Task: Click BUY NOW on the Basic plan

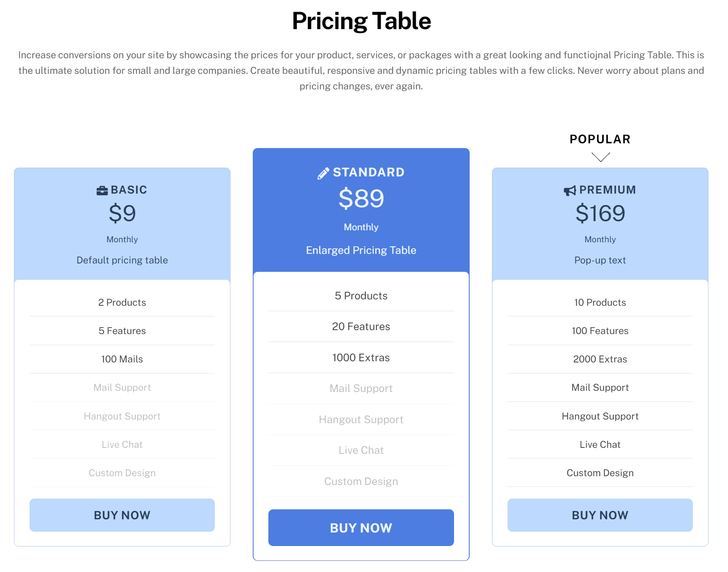Action: coord(122,515)
